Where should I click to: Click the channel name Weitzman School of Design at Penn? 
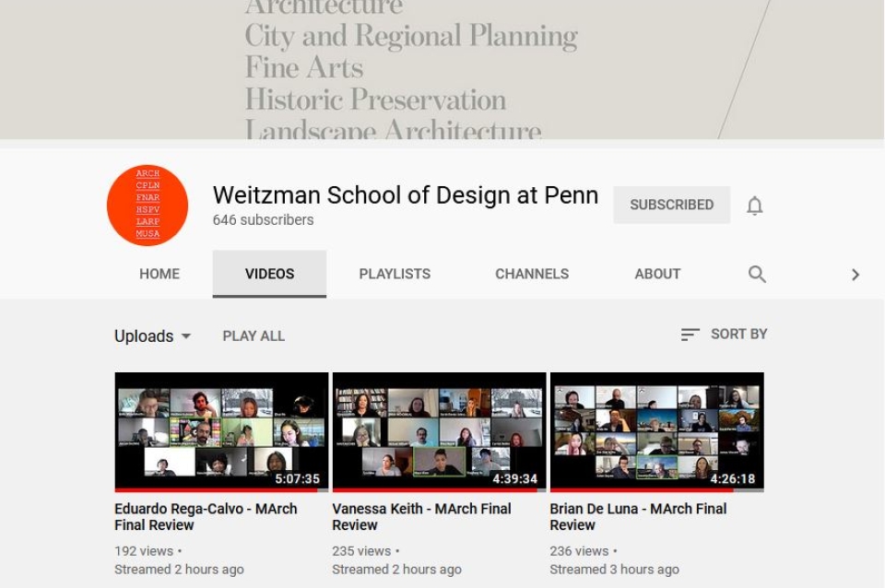coord(406,195)
